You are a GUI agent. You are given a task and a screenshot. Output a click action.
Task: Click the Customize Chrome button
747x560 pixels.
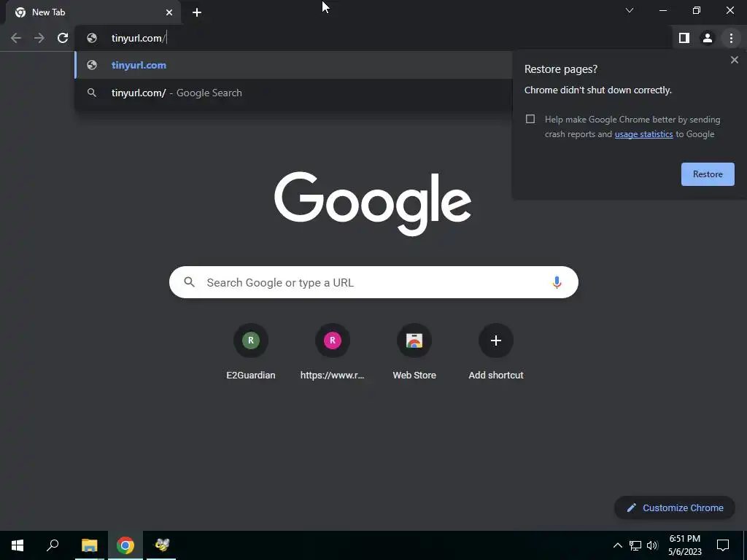pyautogui.click(x=675, y=507)
